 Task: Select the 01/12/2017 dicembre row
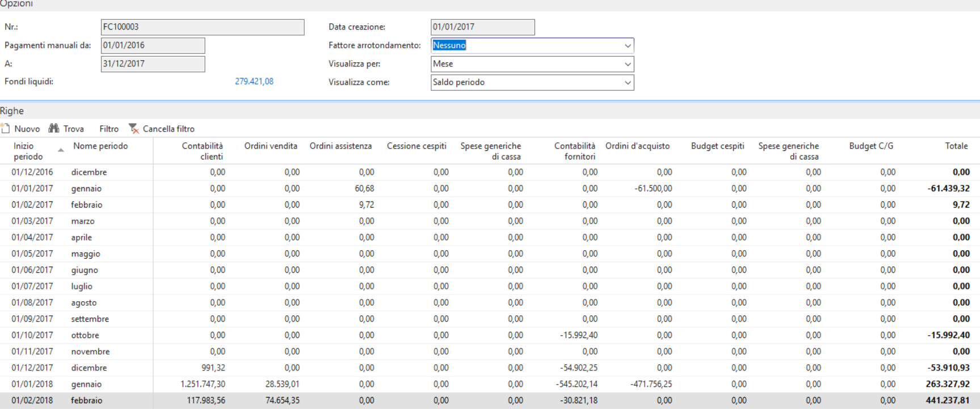point(490,368)
